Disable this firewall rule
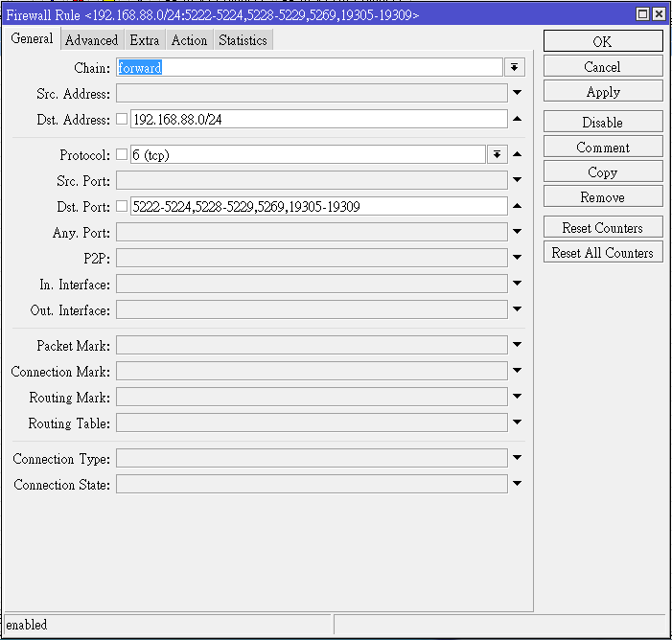672x640 pixels. tap(603, 122)
